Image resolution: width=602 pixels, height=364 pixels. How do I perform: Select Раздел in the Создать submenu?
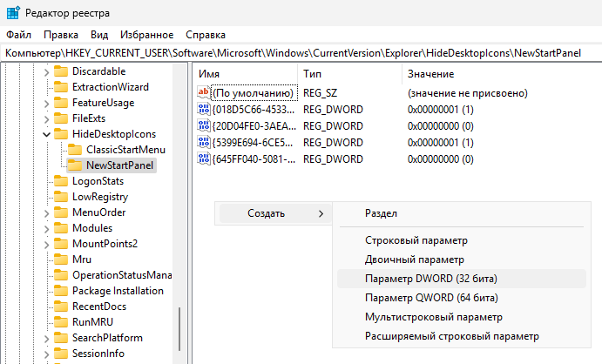381,213
